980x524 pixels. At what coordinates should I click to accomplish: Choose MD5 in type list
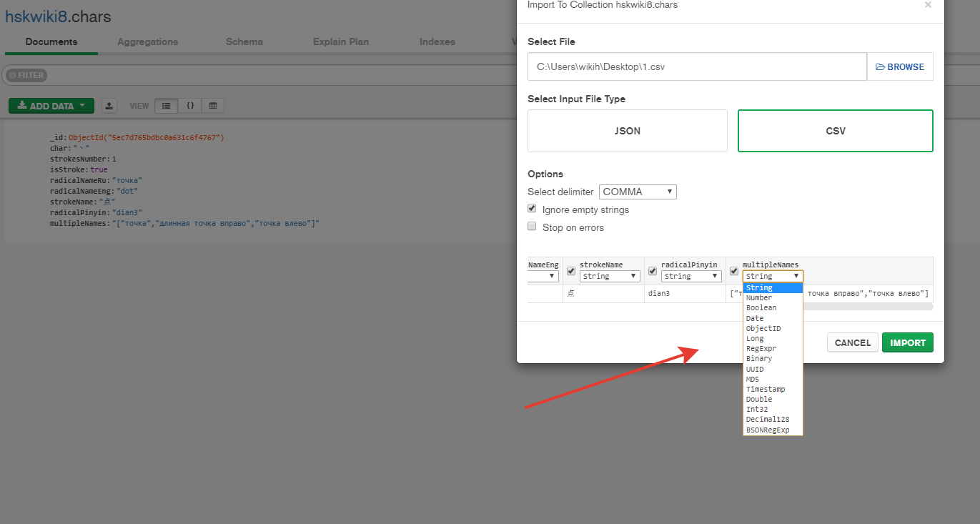(773, 379)
